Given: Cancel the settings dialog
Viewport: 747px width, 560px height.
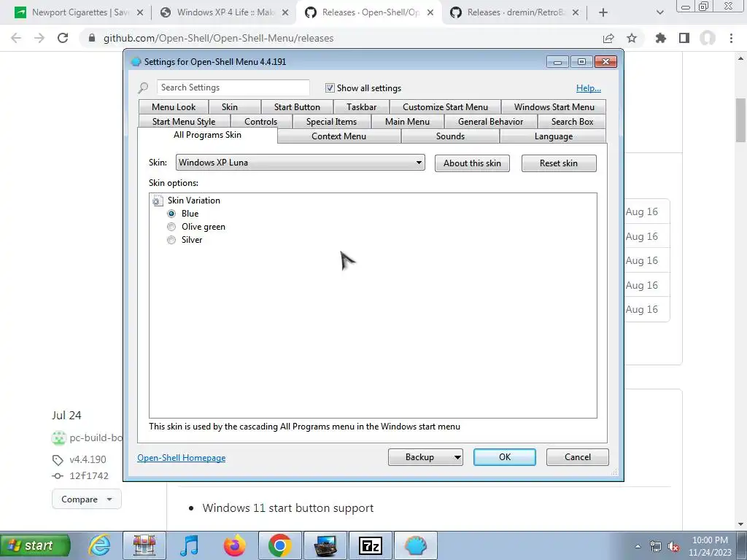Looking at the screenshot, I should [x=578, y=457].
